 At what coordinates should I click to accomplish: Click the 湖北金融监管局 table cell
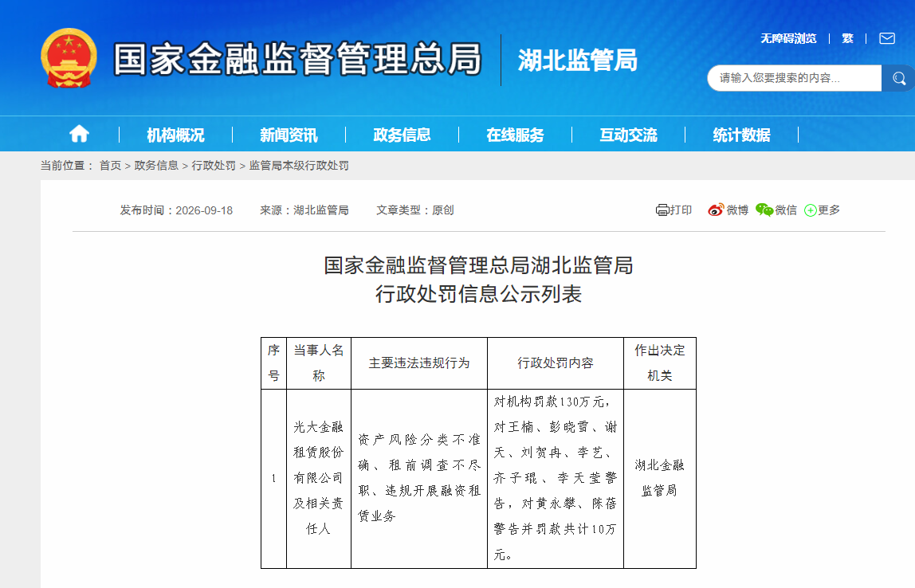tap(660, 478)
